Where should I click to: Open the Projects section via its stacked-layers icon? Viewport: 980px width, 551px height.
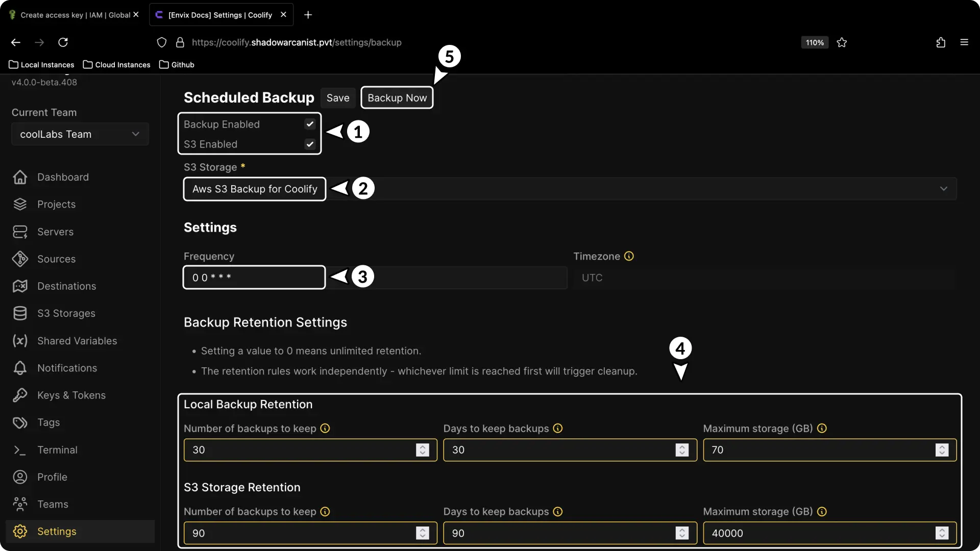tap(19, 204)
